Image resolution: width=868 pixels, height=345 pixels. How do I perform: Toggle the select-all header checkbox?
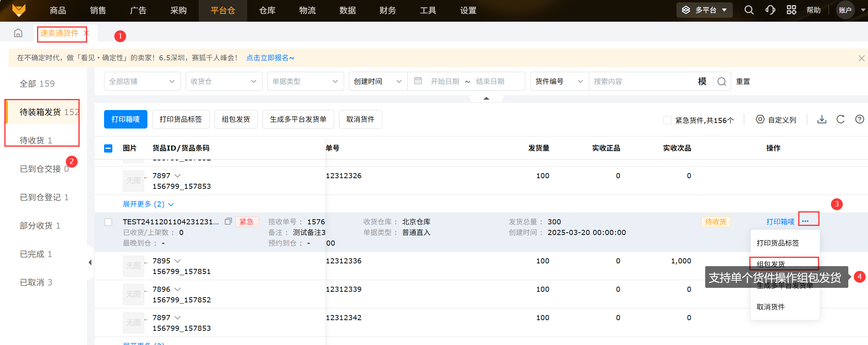click(108, 148)
